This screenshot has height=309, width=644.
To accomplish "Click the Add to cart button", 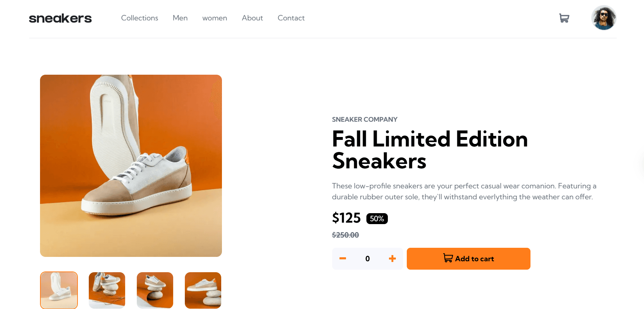I will point(469,259).
